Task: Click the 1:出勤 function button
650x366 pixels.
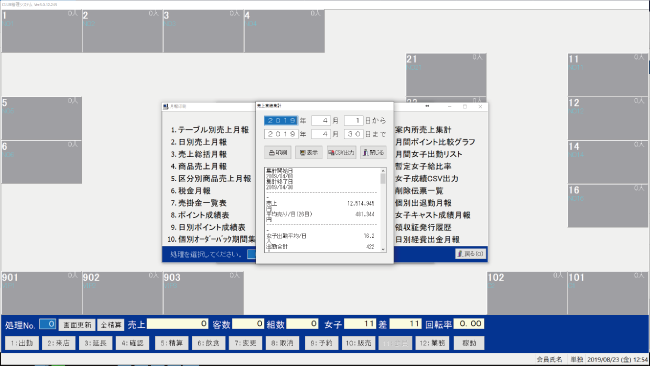Action: [22, 343]
